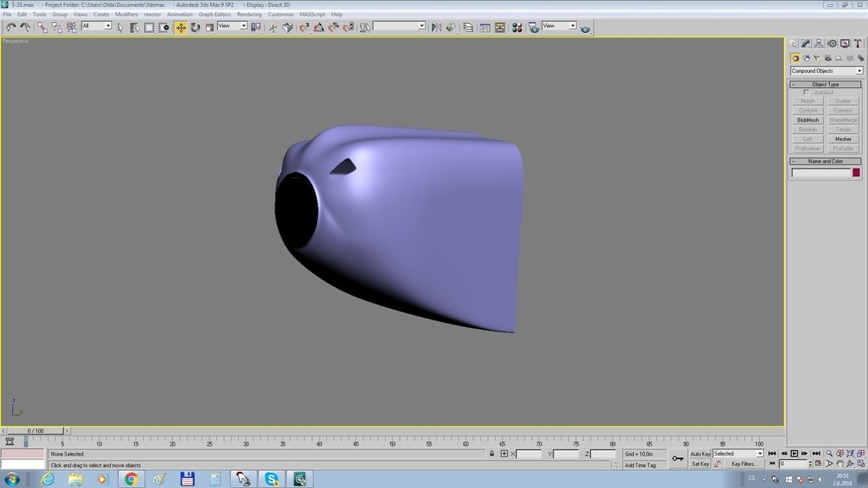The image size is (868, 488).
Task: Open the Modify panel tab icon
Action: click(805, 43)
